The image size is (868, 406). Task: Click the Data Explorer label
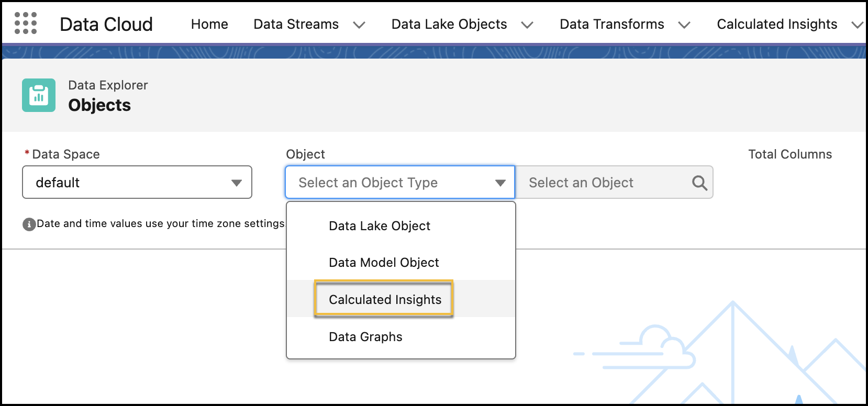coord(108,85)
